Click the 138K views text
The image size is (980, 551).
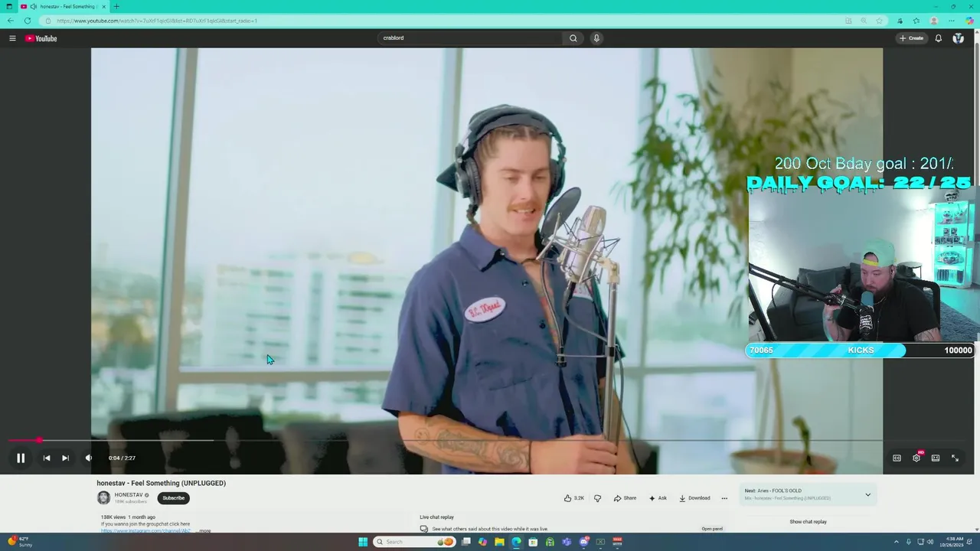pos(113,517)
